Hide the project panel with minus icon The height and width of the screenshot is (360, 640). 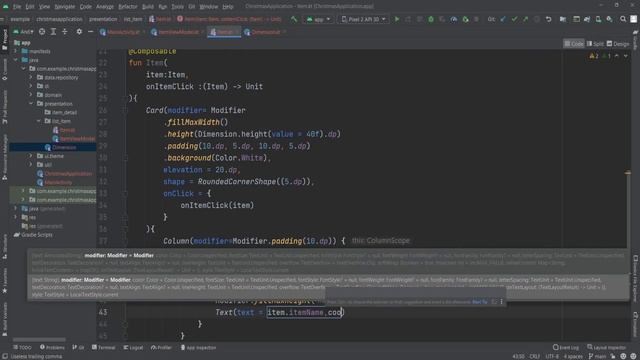click(90, 31)
